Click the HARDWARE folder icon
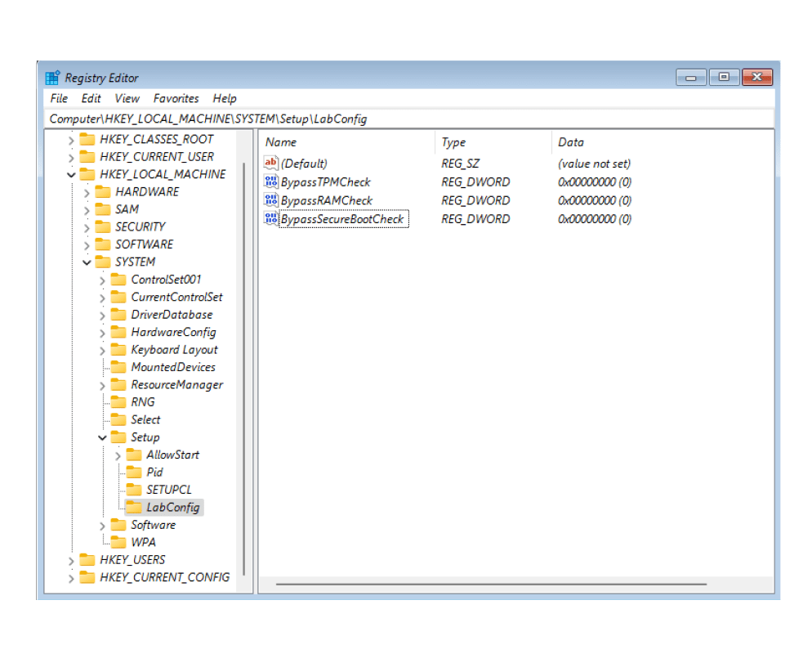This screenshot has width=812, height=654. pyautogui.click(x=103, y=192)
